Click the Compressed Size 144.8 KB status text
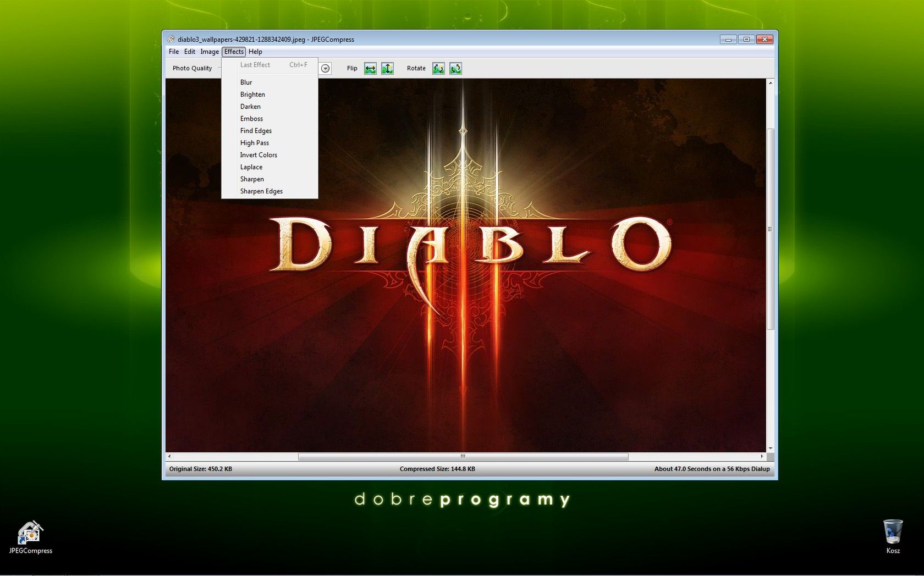 tap(437, 469)
